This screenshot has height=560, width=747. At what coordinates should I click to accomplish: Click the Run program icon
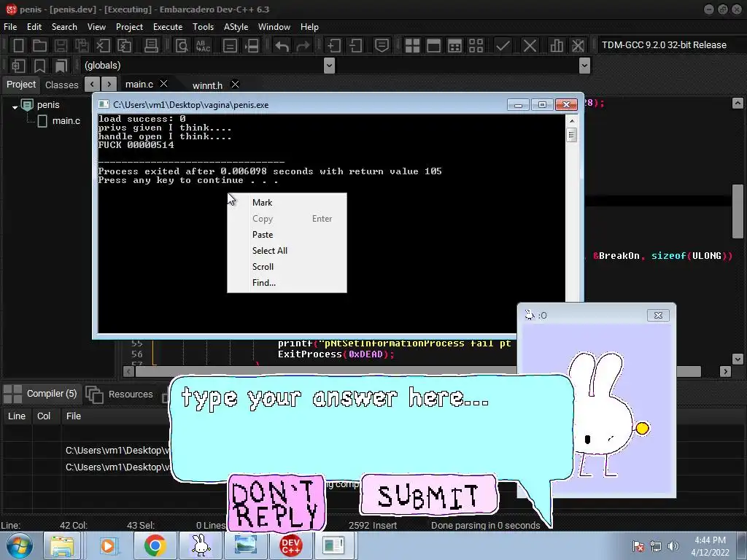[433, 46]
